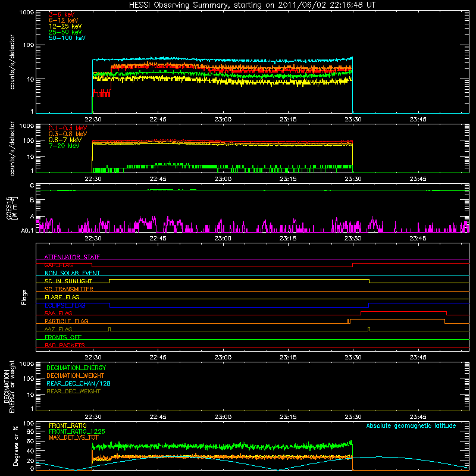This screenshot has width=476, height=476.
Task: Click the '23:15' tick under the MeV panel
Action: tap(288, 179)
